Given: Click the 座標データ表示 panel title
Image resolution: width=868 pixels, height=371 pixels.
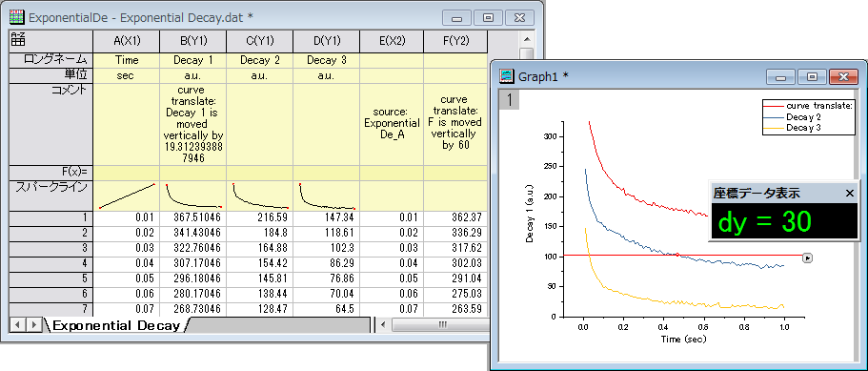Looking at the screenshot, I should click(757, 194).
